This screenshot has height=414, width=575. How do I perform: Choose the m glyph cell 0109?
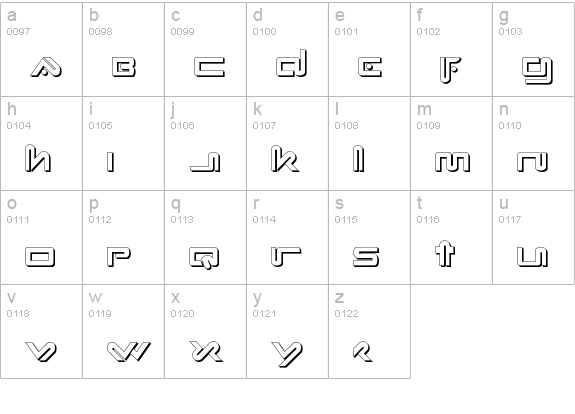pyautogui.click(x=451, y=143)
